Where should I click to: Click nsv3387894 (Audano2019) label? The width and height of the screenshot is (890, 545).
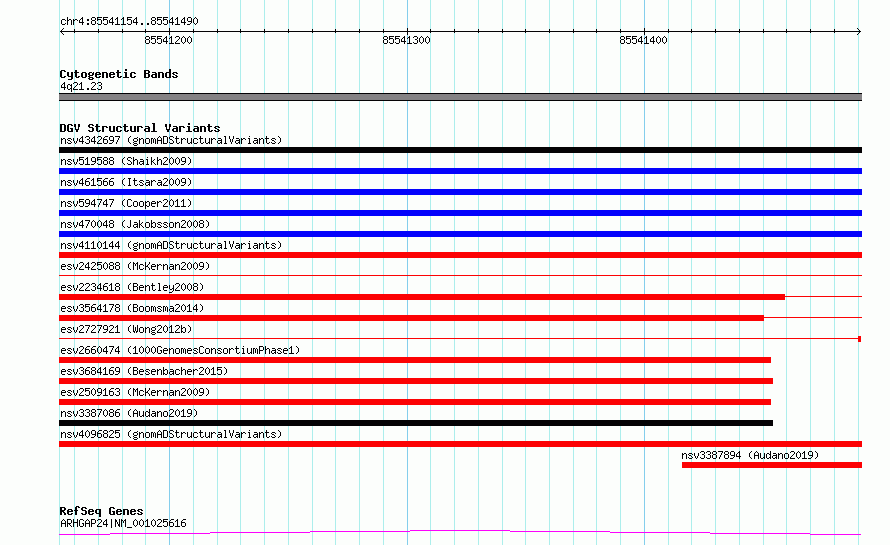tap(750, 455)
